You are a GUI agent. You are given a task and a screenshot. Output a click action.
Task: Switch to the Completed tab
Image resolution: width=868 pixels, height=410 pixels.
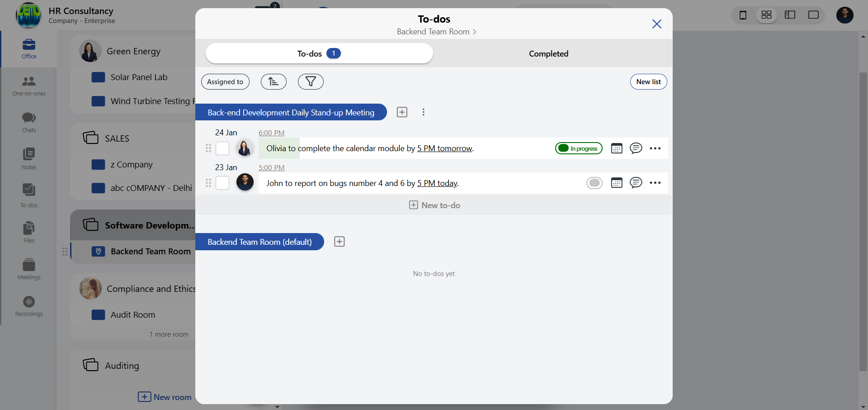(x=548, y=53)
